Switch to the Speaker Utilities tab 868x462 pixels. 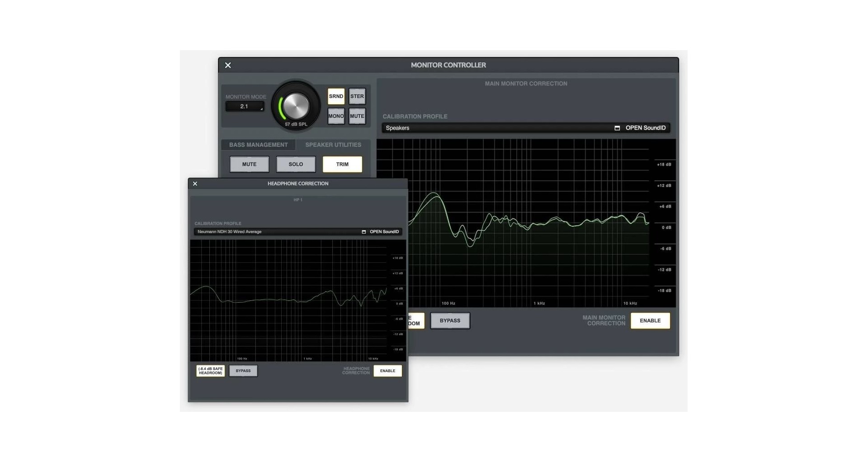pyautogui.click(x=333, y=145)
